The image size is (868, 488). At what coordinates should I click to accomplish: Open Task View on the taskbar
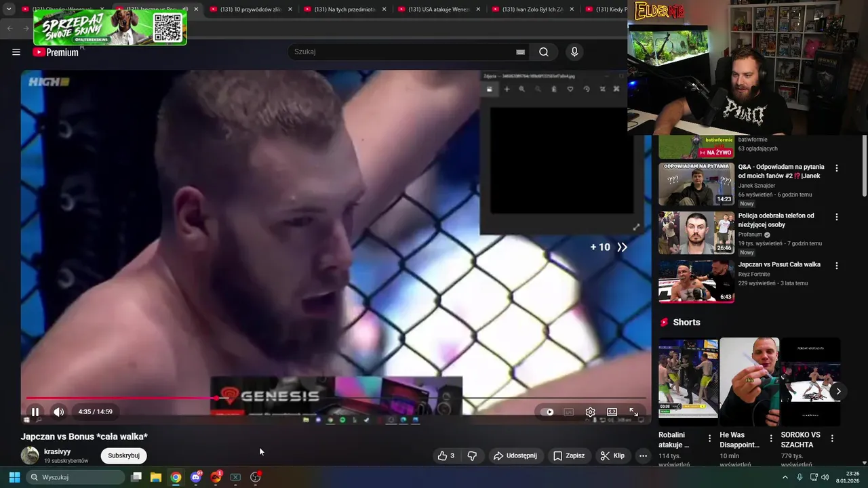[136, 477]
